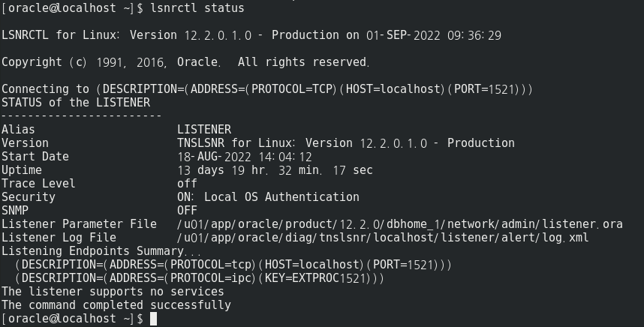Viewport: 644px width, 327px height.
Task: Click the last '[oracle@localhost ~]$' prompt
Action: 72,319
